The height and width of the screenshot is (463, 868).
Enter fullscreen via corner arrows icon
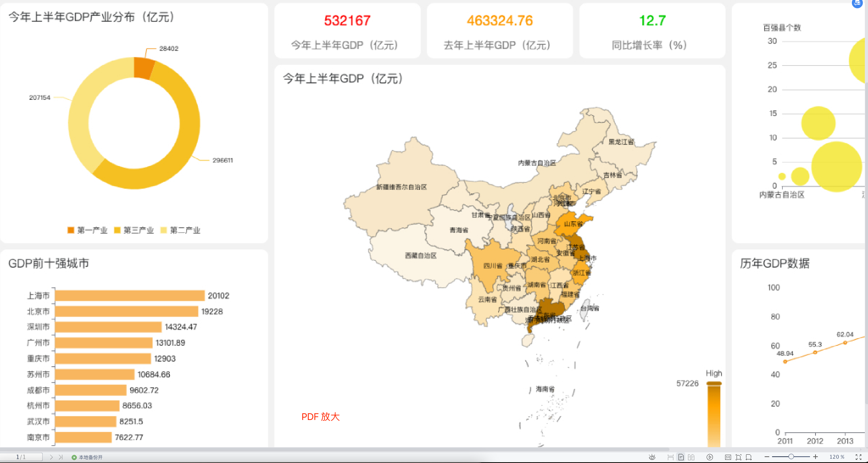pos(859,457)
